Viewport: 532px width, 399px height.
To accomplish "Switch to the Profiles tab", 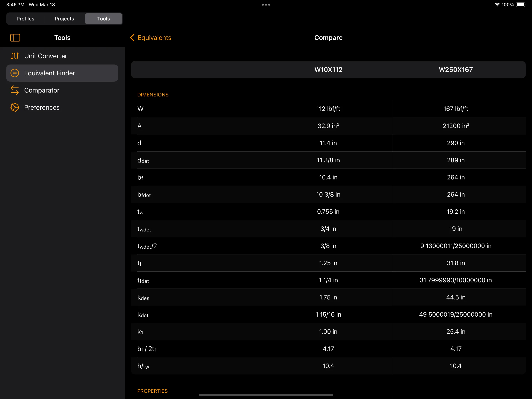I will [x=25, y=19].
